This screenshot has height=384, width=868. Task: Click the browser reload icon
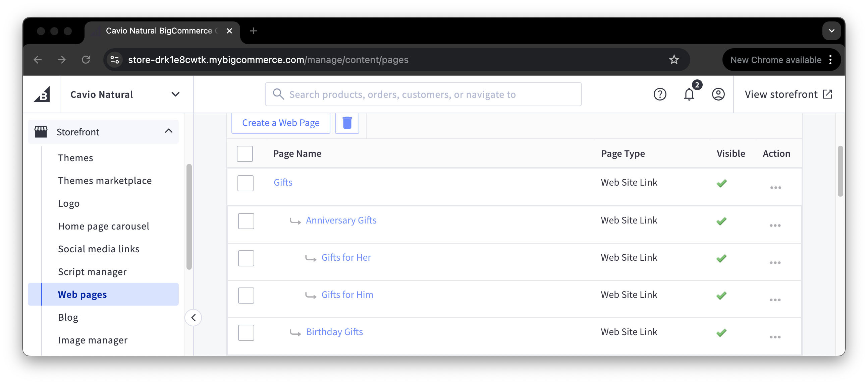point(86,60)
